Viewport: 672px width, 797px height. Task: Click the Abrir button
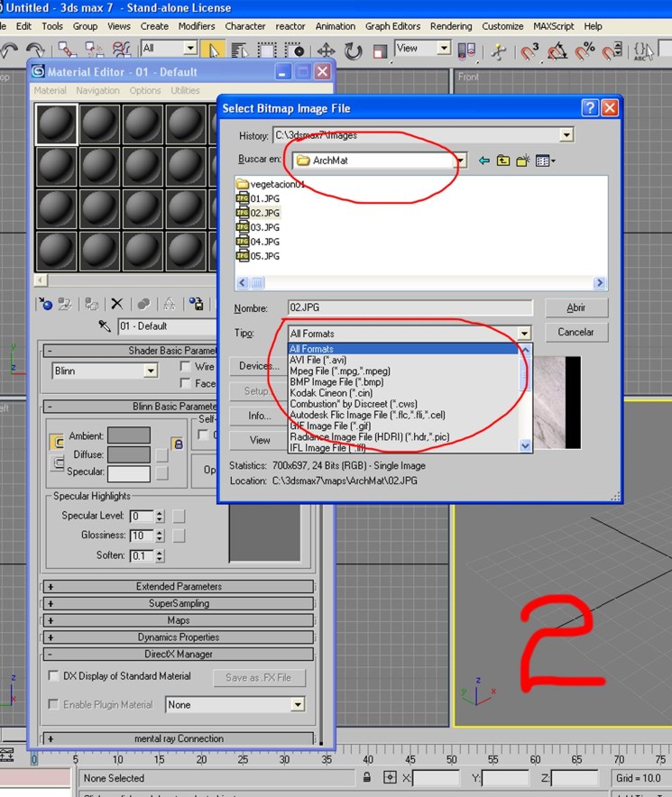pos(576,307)
